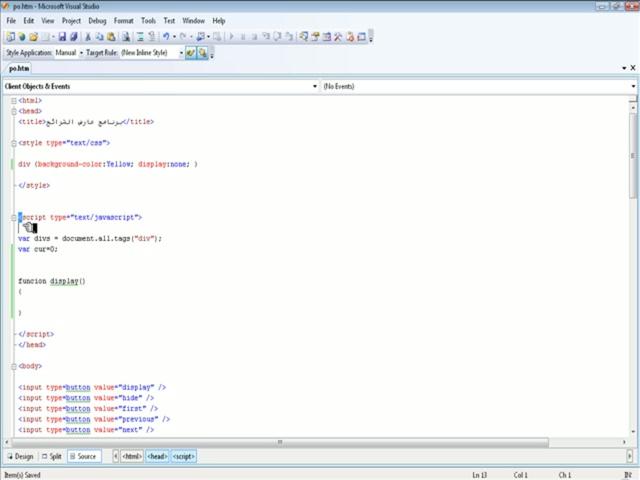Click the Properties Window toolbar icon
The height and width of the screenshot is (480, 640).
315,37
